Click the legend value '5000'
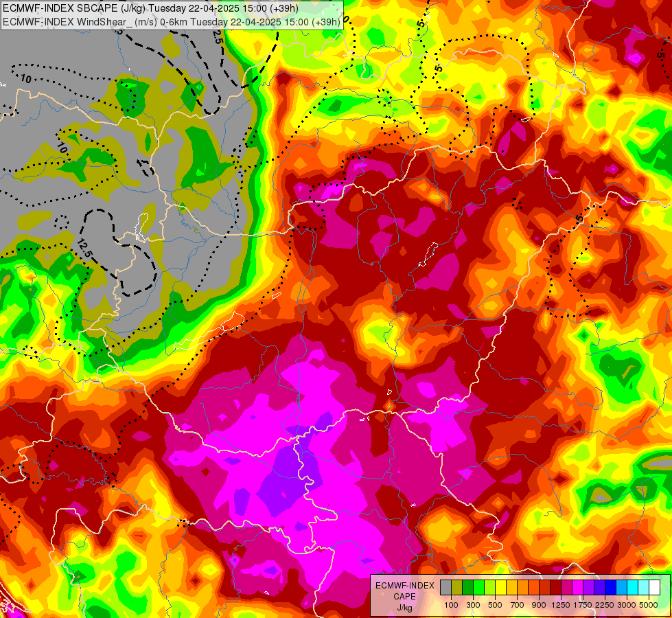 pos(649,605)
